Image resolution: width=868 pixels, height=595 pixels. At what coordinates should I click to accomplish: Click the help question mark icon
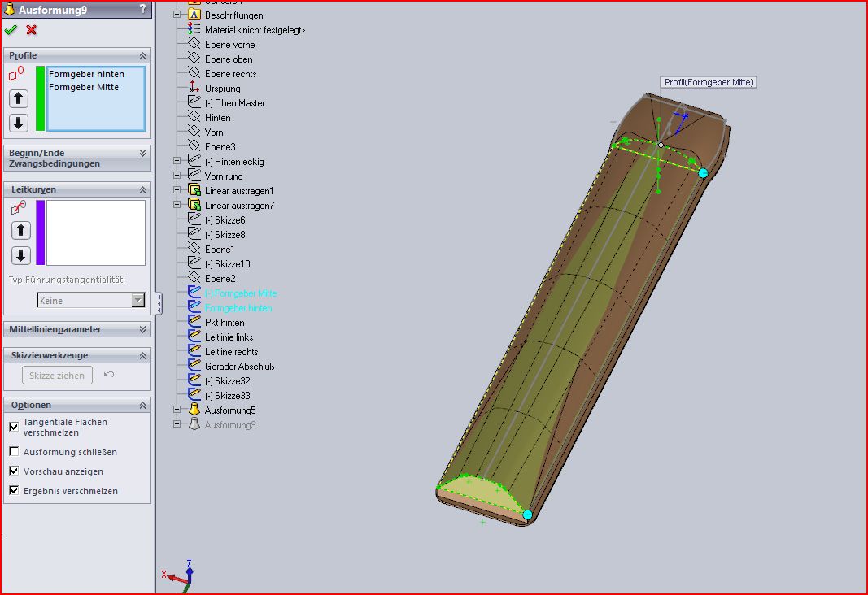tap(143, 9)
